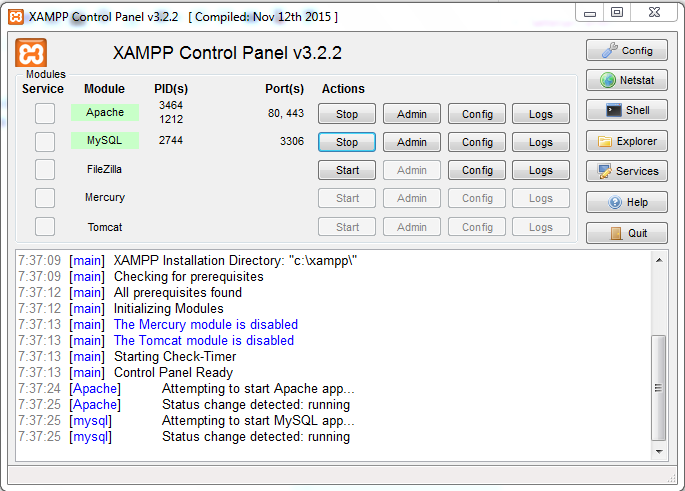Click log line 'Attempting to start Apache app...'

pos(258,388)
